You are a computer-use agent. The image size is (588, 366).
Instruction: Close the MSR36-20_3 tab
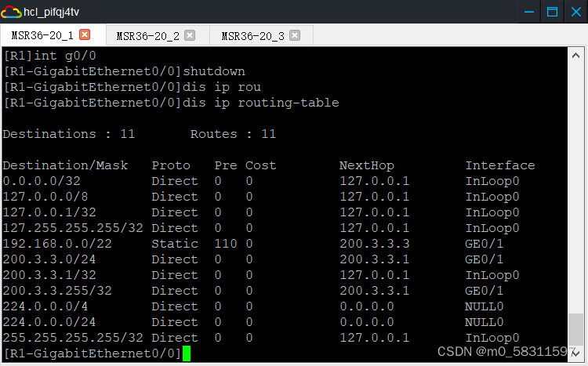pyautogui.click(x=295, y=35)
